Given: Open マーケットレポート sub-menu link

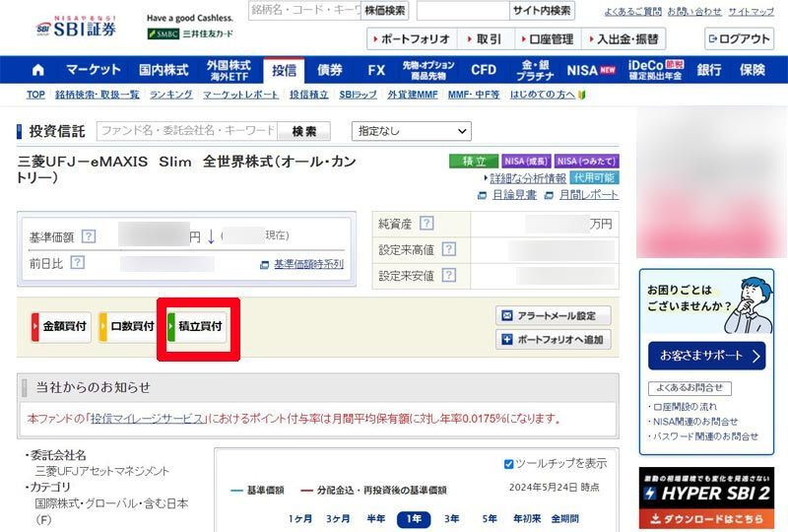Looking at the screenshot, I should point(240,95).
